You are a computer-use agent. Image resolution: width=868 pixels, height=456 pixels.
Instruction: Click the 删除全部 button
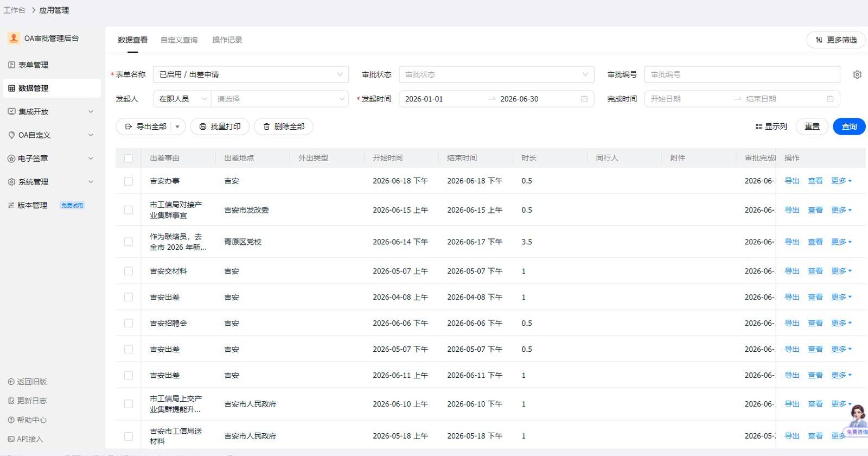coord(284,126)
